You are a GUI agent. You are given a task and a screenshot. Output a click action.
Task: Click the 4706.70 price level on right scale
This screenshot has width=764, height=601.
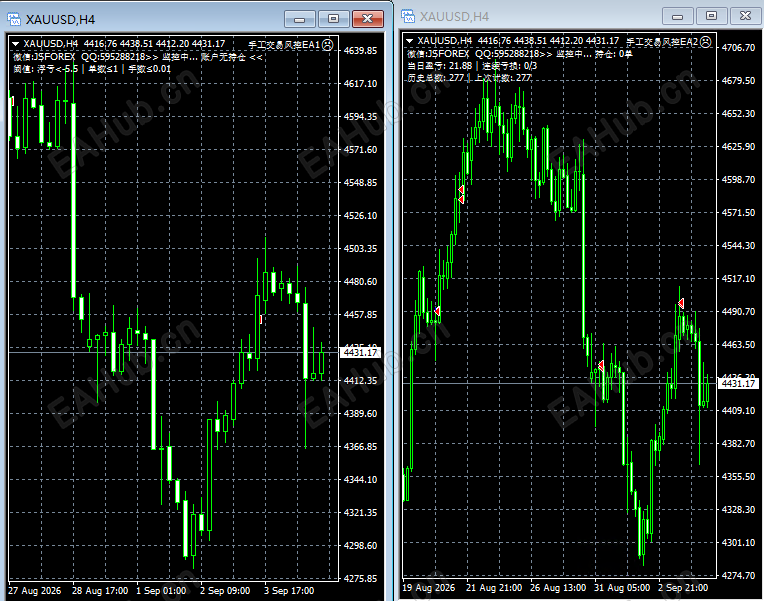738,48
